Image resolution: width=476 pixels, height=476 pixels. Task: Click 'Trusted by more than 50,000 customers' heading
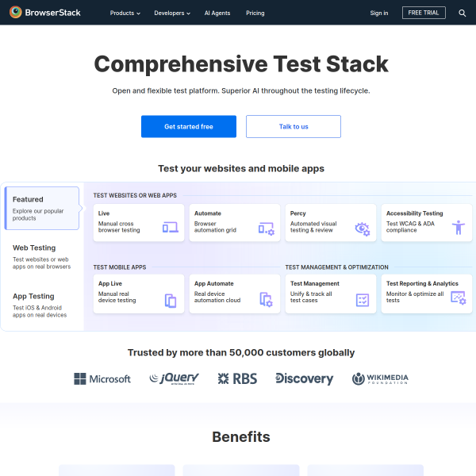(241, 352)
